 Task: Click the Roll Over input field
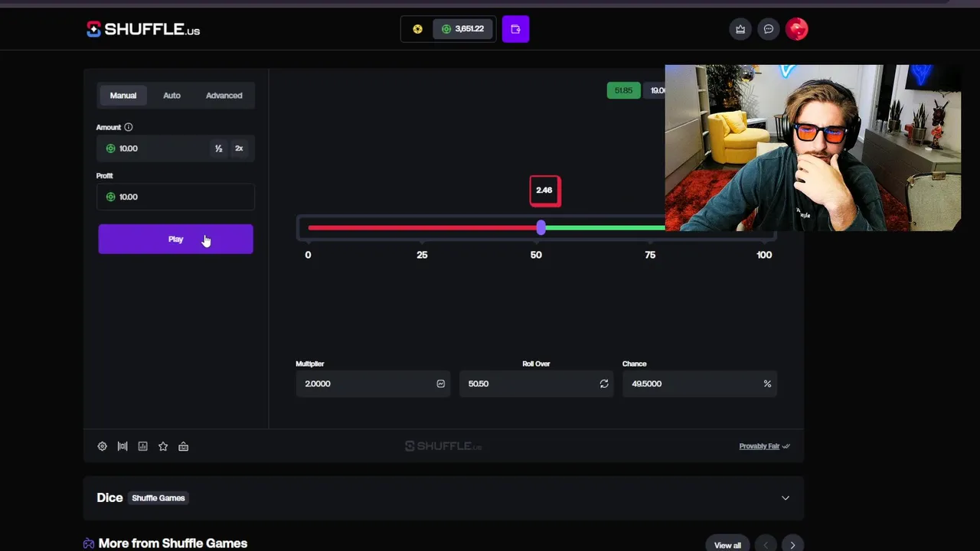pyautogui.click(x=536, y=383)
